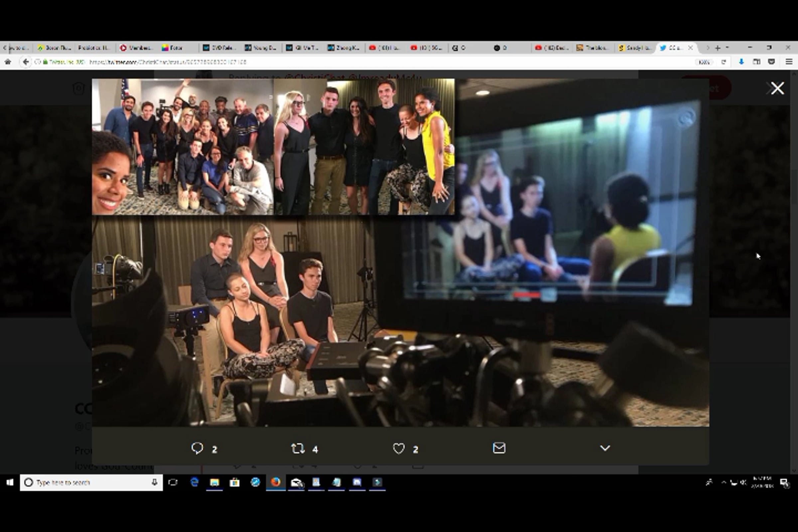Open Task View from the taskbar
This screenshot has height=532, width=798.
(x=173, y=482)
